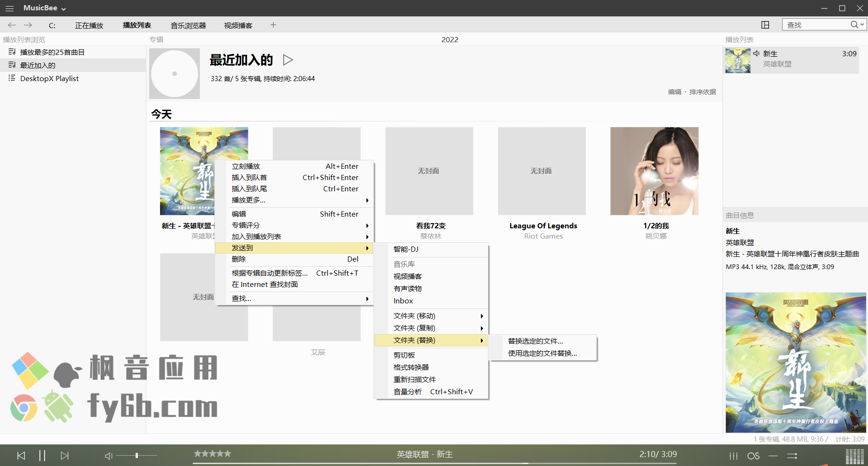This screenshot has width=868, height=466.
Task: Click the list icon beside DesktopX Playlist
Action: click(12, 78)
